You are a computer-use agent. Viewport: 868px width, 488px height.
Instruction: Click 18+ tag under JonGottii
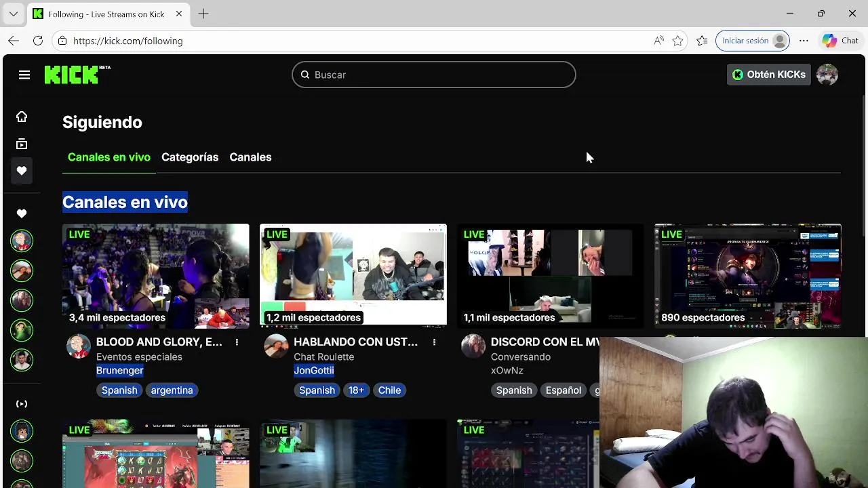point(356,390)
